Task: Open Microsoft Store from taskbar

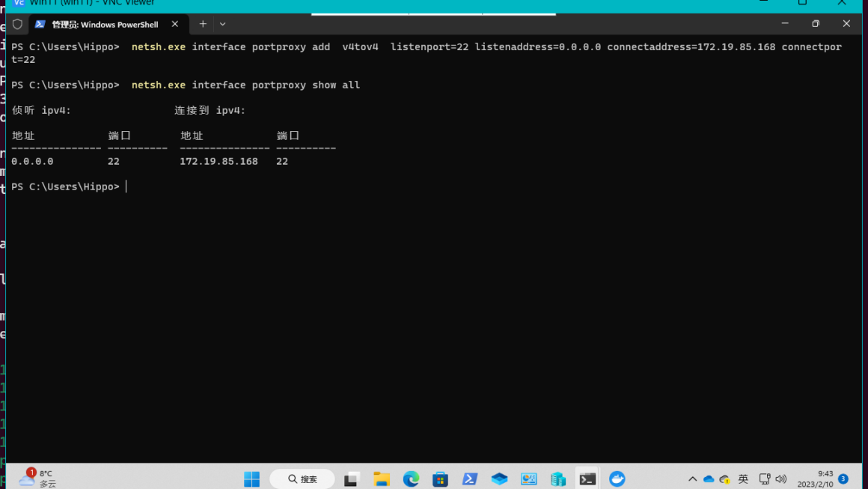Action: click(x=440, y=479)
